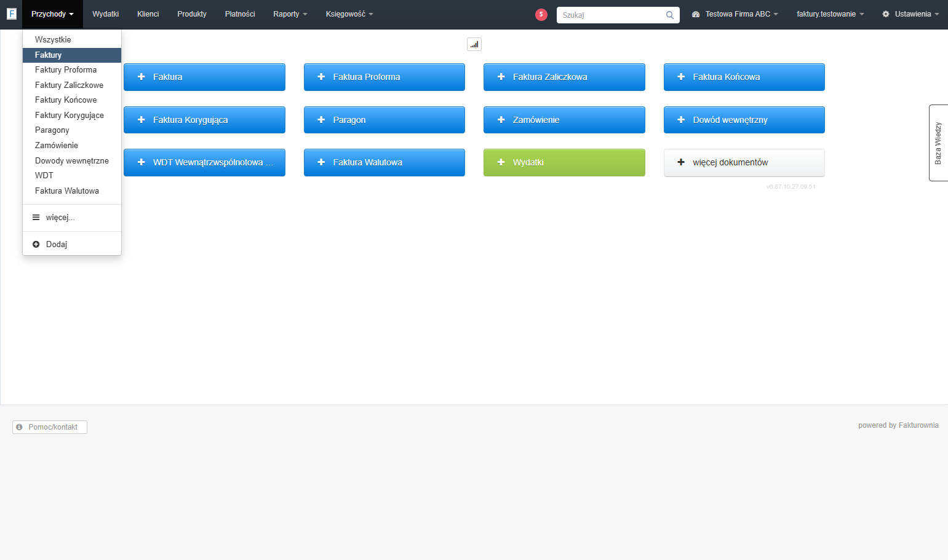Select Faktury Korygujące menu entry
948x560 pixels.
pyautogui.click(x=72, y=116)
